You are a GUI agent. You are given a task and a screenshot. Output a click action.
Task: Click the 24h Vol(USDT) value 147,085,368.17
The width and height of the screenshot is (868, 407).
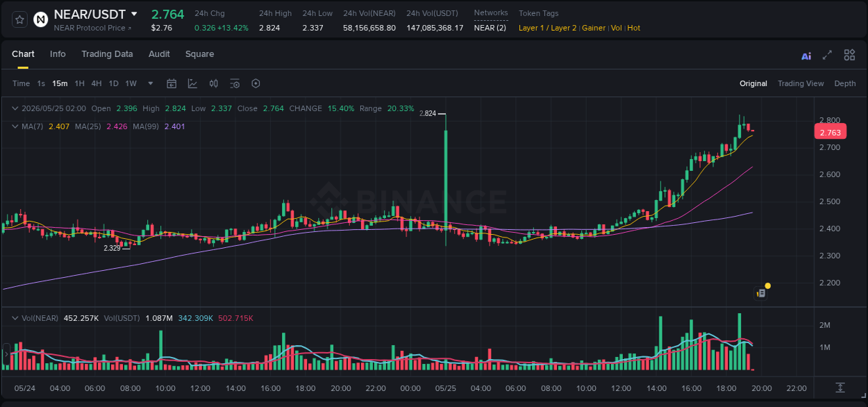[x=435, y=28]
